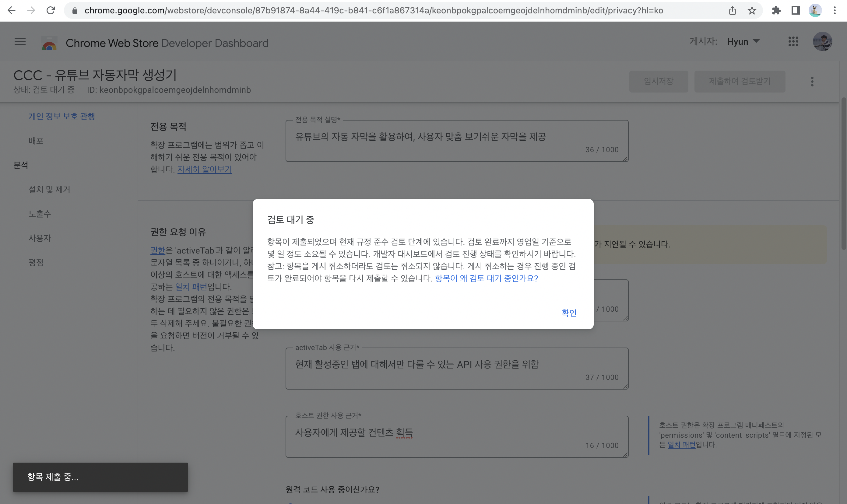The width and height of the screenshot is (847, 504).
Task: Click the page's vertical scrollbar
Action: pyautogui.click(x=843, y=173)
